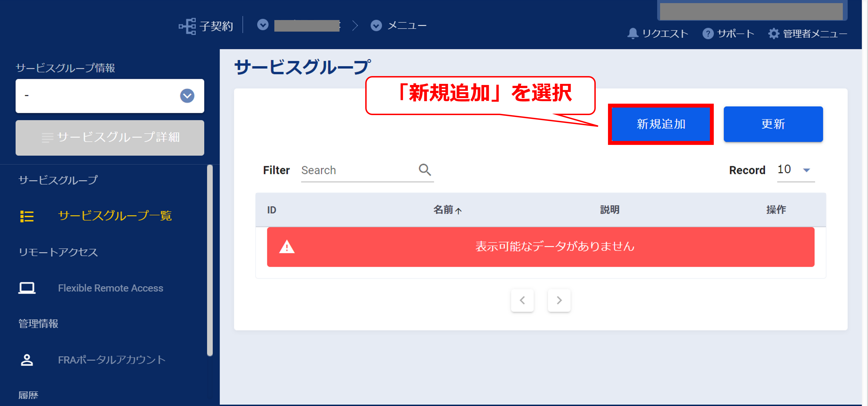868x406 pixels.
Task: Click the サポート question mark icon
Action: point(708,33)
